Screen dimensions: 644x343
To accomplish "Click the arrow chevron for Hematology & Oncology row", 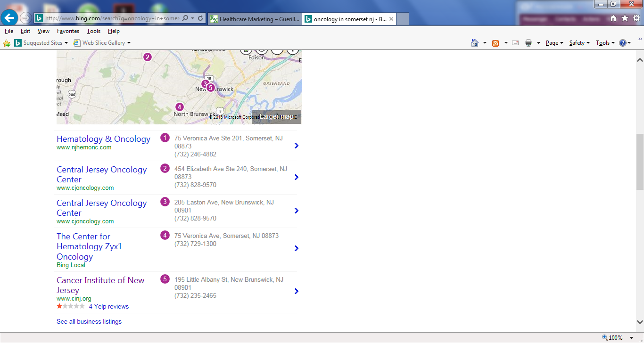I will coord(296,146).
